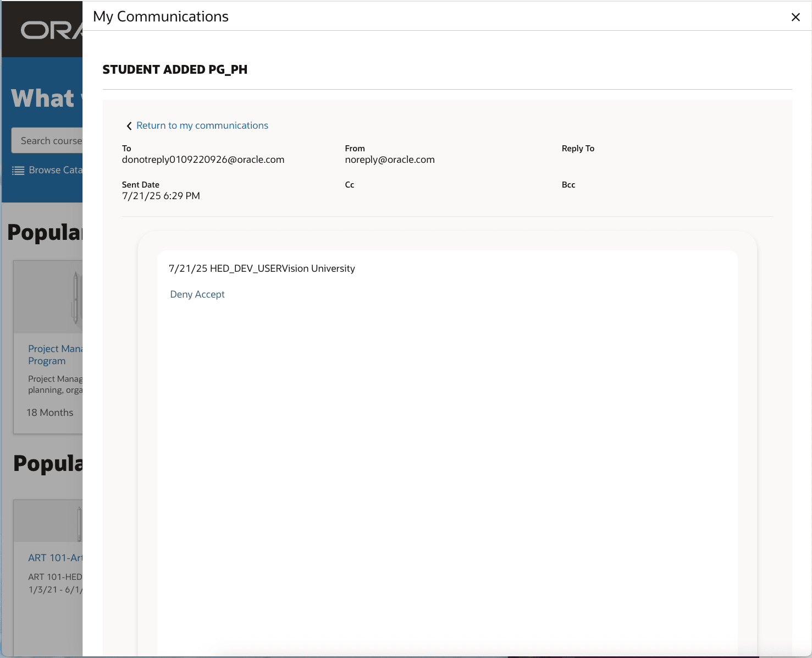The height and width of the screenshot is (658, 812).
Task: Click the 18 Months duration text
Action: point(50,413)
